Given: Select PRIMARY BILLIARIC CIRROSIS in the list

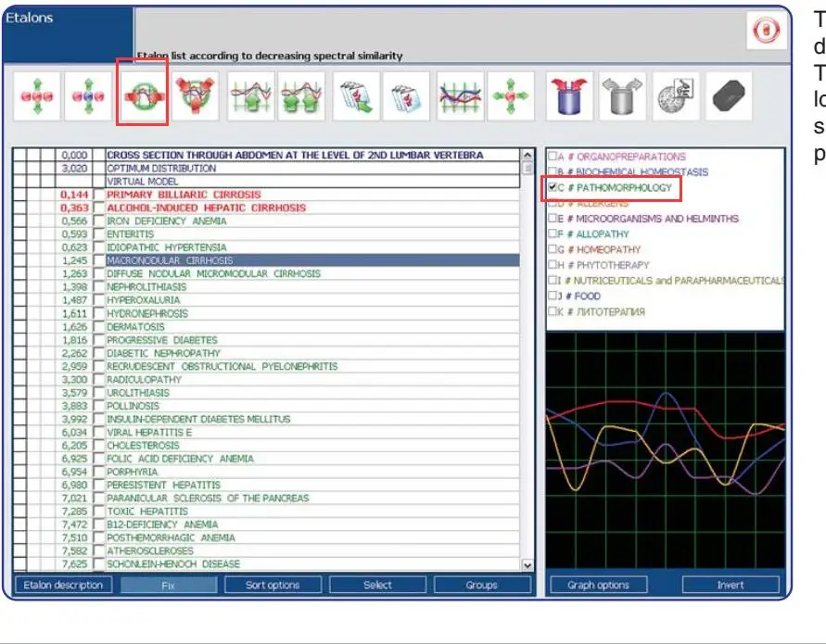Looking at the screenshot, I should (x=184, y=196).
